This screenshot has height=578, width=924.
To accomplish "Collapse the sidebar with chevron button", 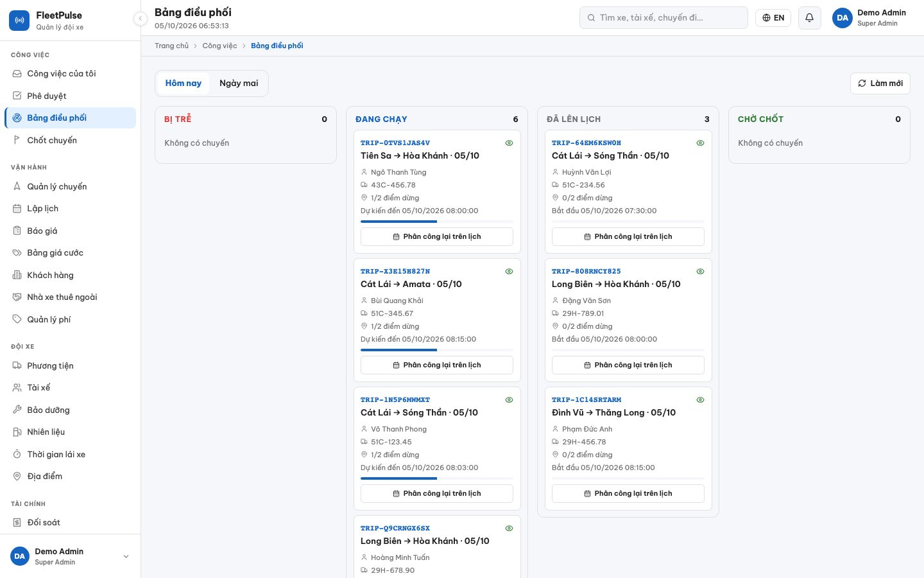I will pyautogui.click(x=141, y=19).
